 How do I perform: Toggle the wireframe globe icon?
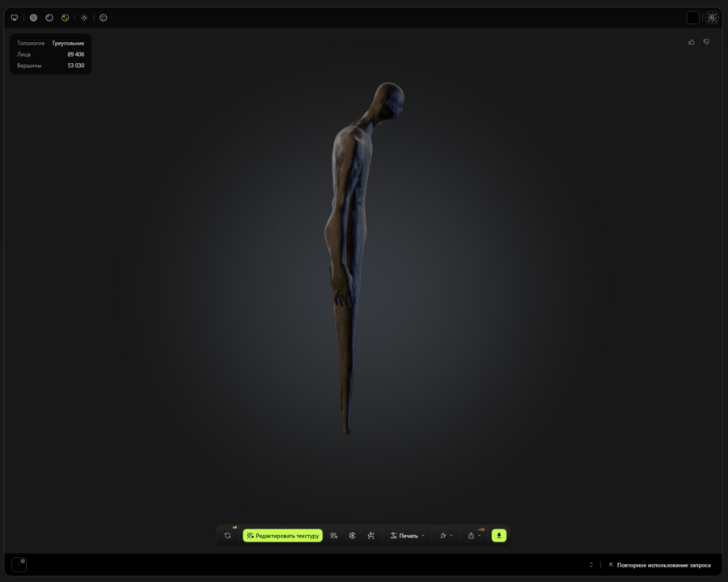(103, 18)
